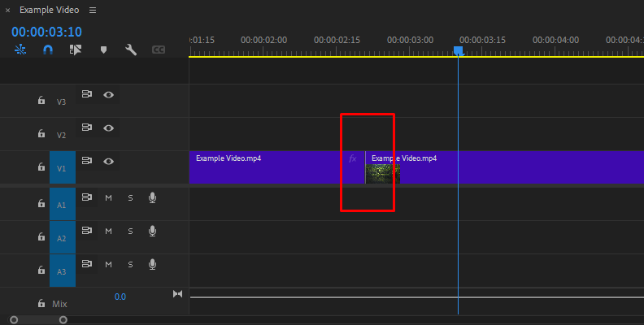Click the nest sequences insert icon

coord(20,50)
